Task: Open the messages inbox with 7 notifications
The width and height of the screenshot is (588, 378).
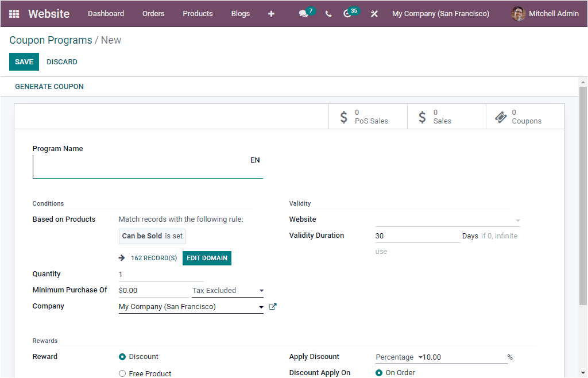Action: pyautogui.click(x=304, y=13)
